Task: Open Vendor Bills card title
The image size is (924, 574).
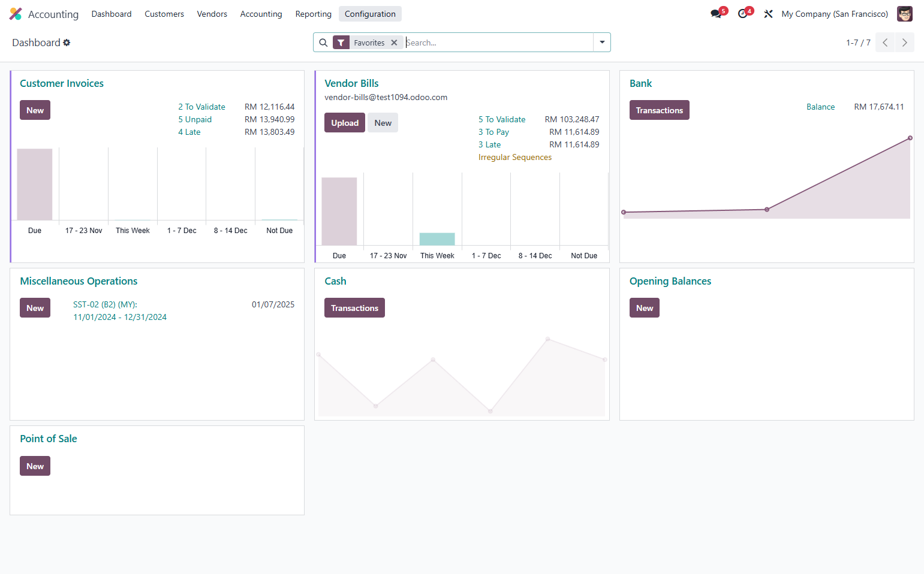Action: 351,83
